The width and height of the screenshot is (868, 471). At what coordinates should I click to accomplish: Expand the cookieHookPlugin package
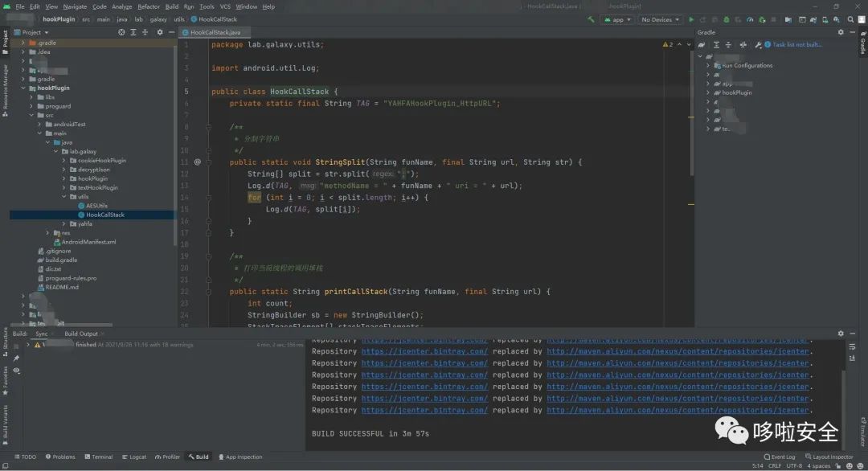pyautogui.click(x=64, y=161)
